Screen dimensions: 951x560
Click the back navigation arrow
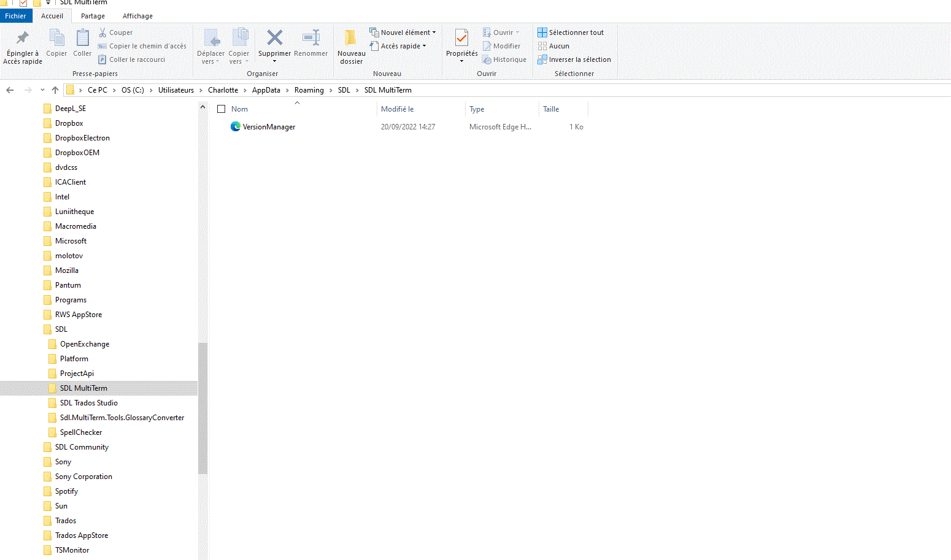click(10, 90)
